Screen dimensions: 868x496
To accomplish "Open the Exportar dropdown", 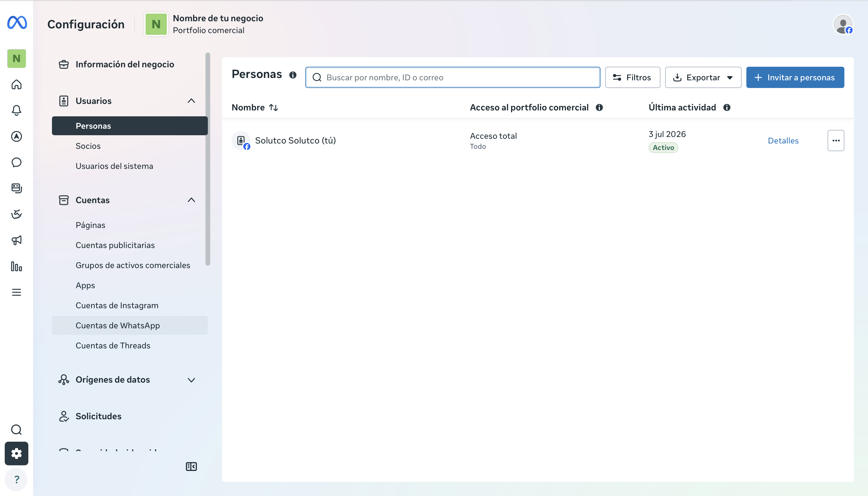I will 703,77.
